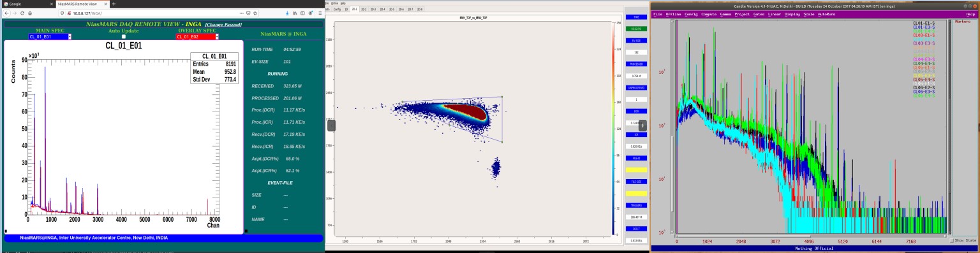Close the NiasMARS Remote View tab
Screen dimensions: 980x253
(x=105, y=4)
